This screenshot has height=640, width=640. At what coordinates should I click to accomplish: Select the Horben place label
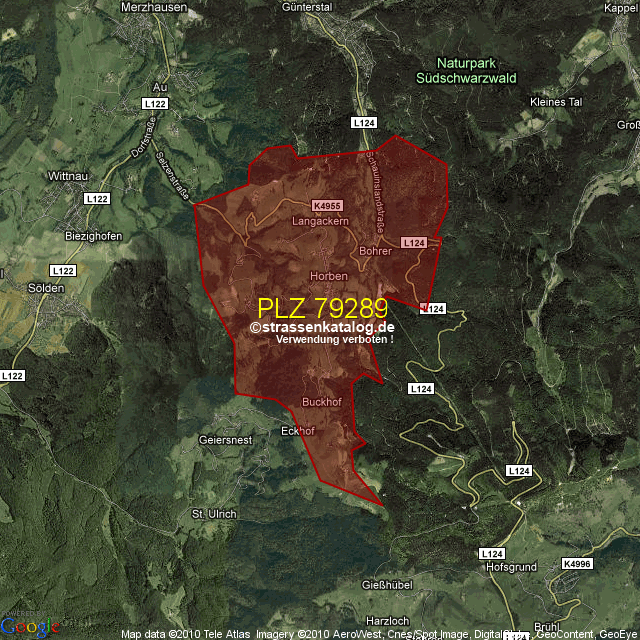click(x=329, y=276)
